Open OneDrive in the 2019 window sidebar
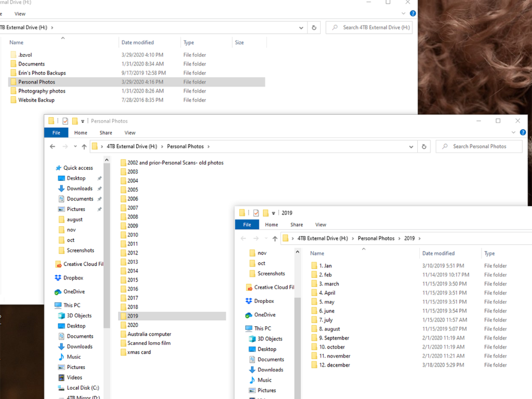Viewport: 532px width, 399px height. tap(264, 315)
